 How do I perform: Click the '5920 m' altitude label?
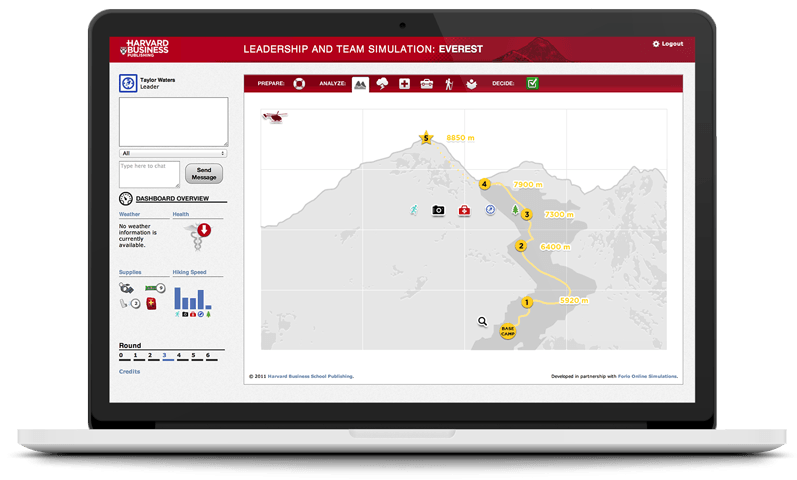tap(574, 301)
